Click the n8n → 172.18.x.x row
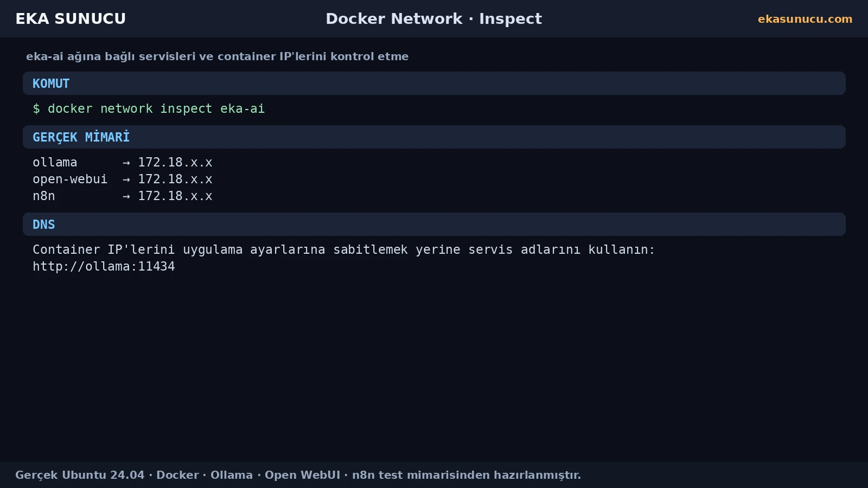The image size is (868, 488). pyautogui.click(x=123, y=196)
